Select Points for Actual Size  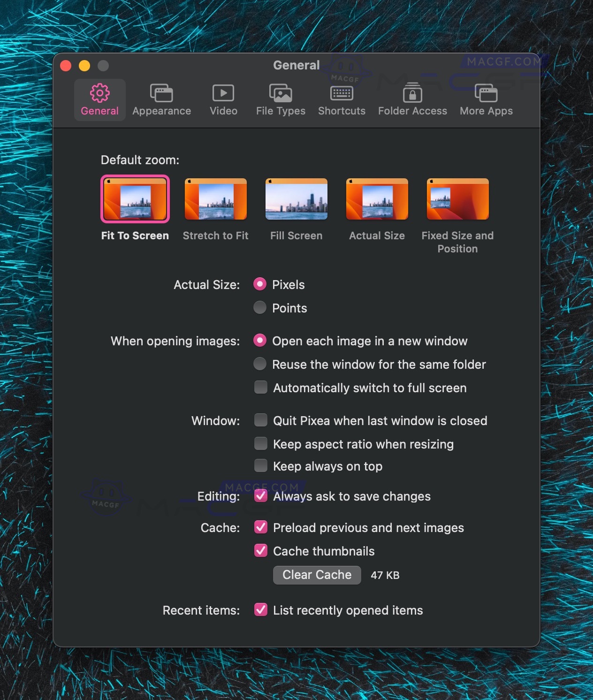259,308
